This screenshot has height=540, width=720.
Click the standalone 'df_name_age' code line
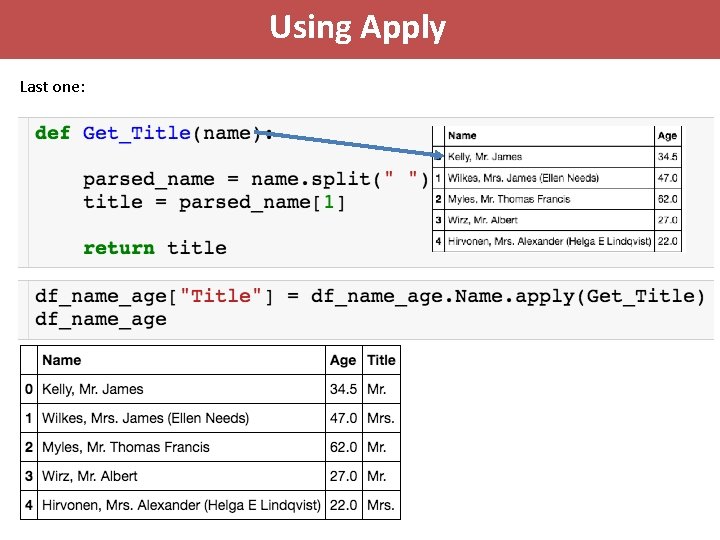[x=101, y=319]
